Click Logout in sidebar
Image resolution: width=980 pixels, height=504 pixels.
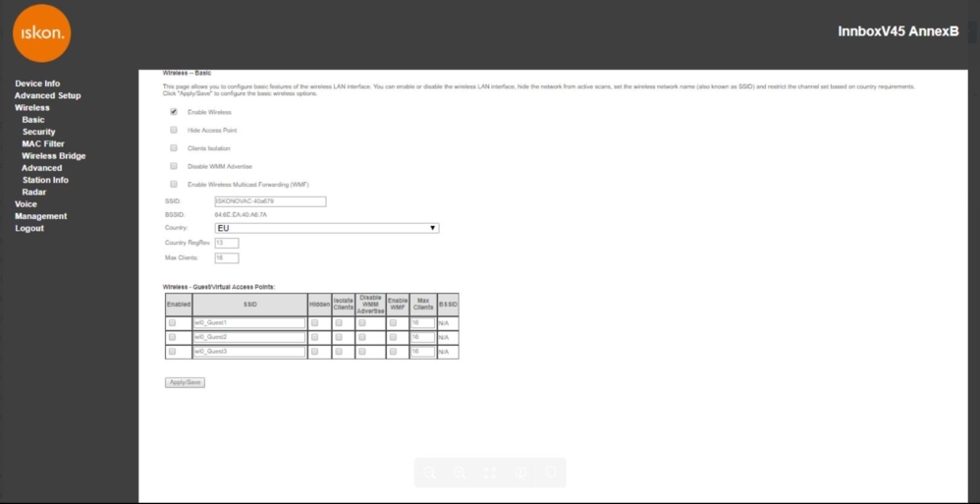[x=29, y=228]
